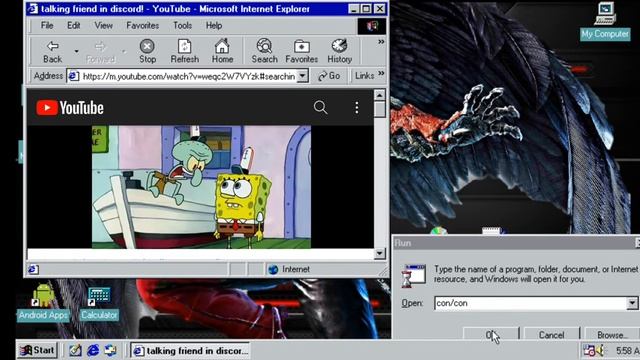The image size is (640, 360).
Task: Open the Help menu
Action: click(213, 25)
